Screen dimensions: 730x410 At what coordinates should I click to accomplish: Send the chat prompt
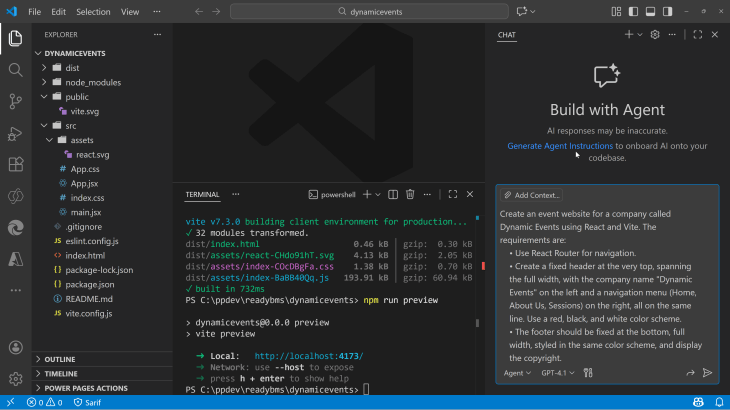point(707,373)
